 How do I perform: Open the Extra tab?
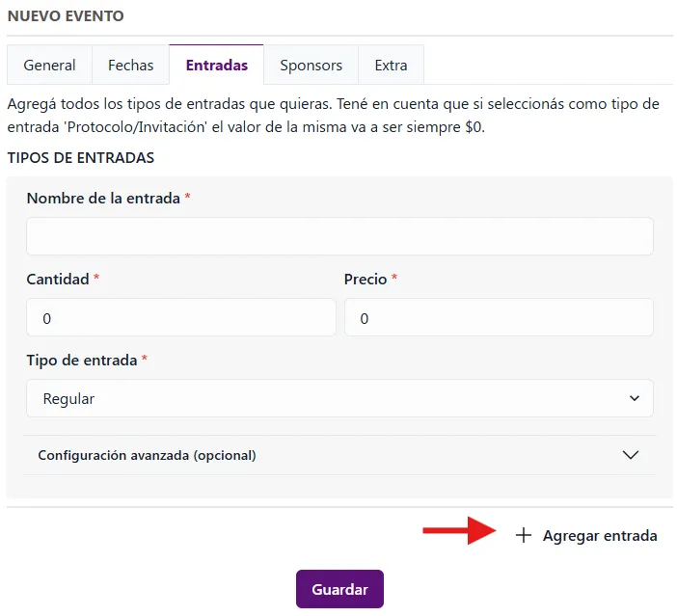click(391, 65)
